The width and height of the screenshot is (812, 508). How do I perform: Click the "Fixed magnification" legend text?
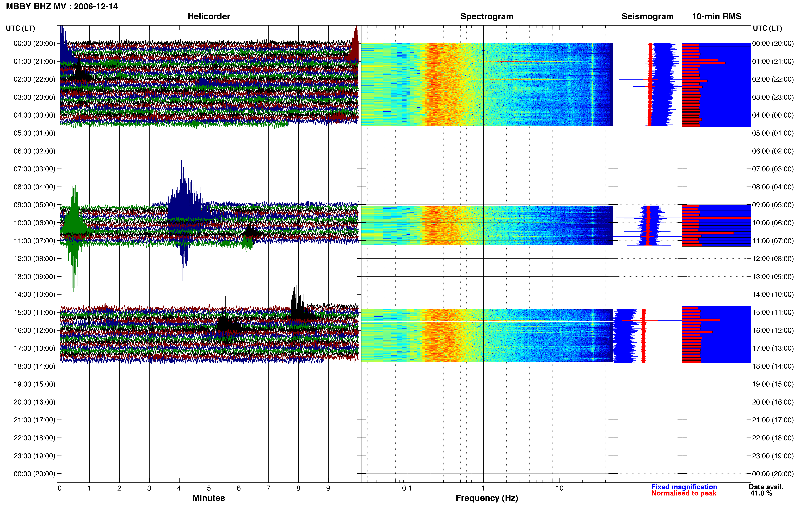[x=684, y=487]
